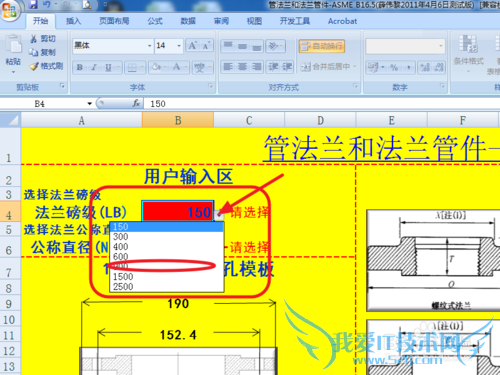The height and width of the screenshot is (375, 500).
Task: Switch to the 公式 (Formulas) tab
Action: click(x=155, y=21)
